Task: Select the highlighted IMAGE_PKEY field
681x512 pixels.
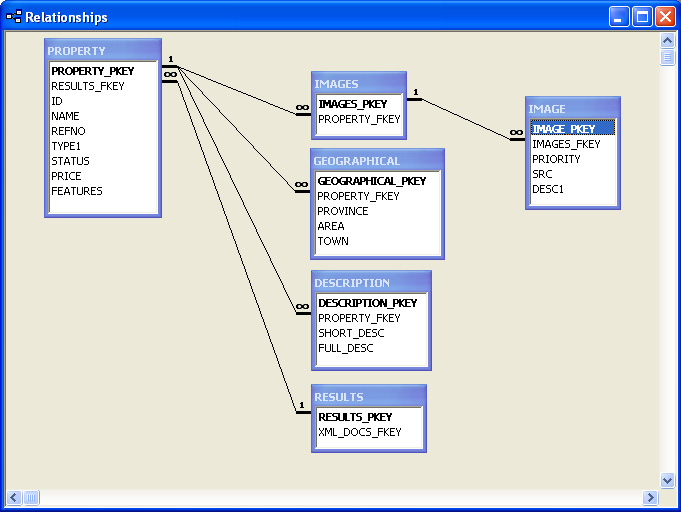Action: click(573, 129)
